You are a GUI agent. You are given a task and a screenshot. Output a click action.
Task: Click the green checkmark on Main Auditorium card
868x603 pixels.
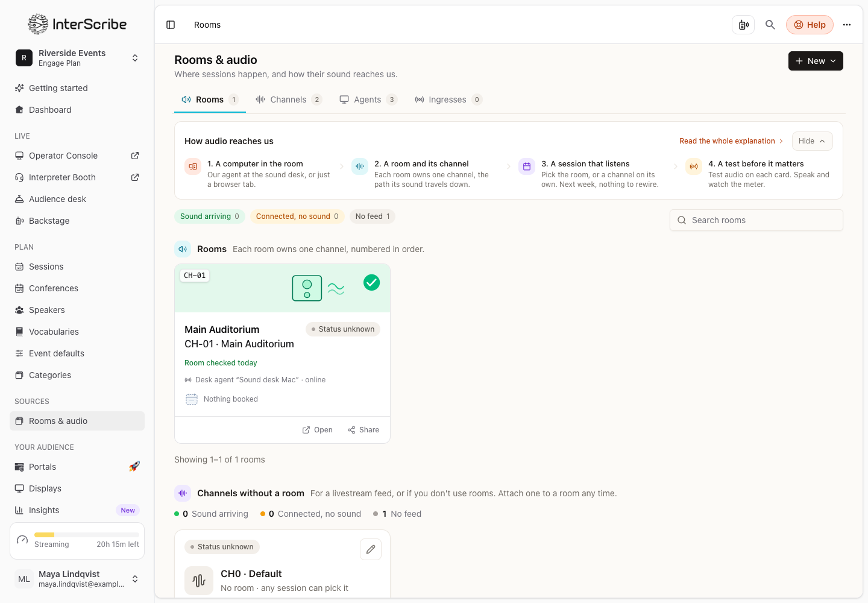coord(372,282)
